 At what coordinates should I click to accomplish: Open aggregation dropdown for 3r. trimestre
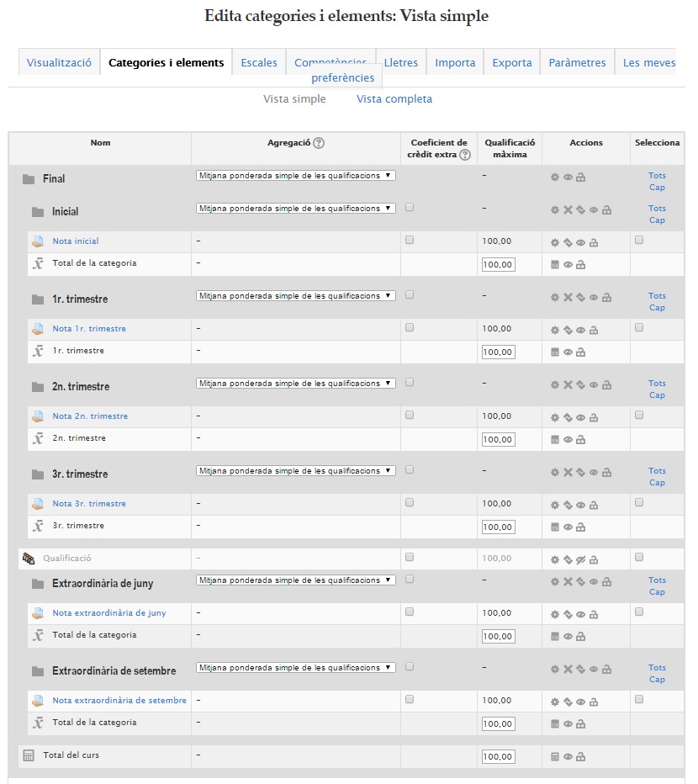coord(296,471)
